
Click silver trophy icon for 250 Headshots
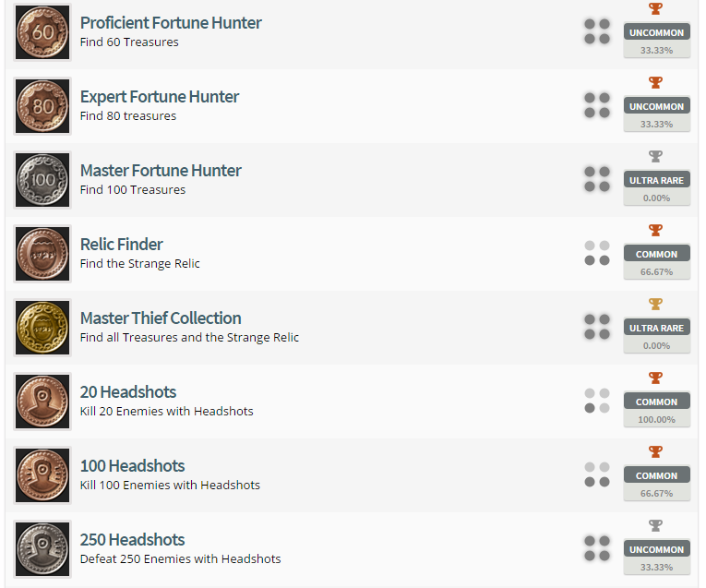point(655,525)
